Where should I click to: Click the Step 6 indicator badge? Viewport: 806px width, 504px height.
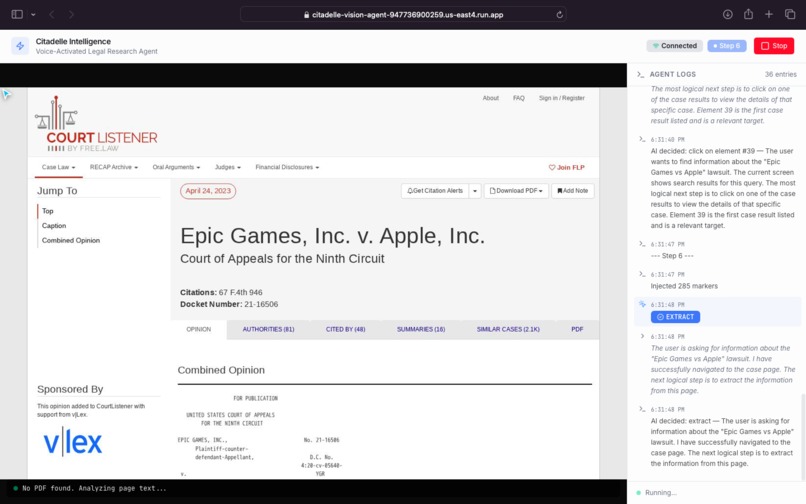(726, 46)
